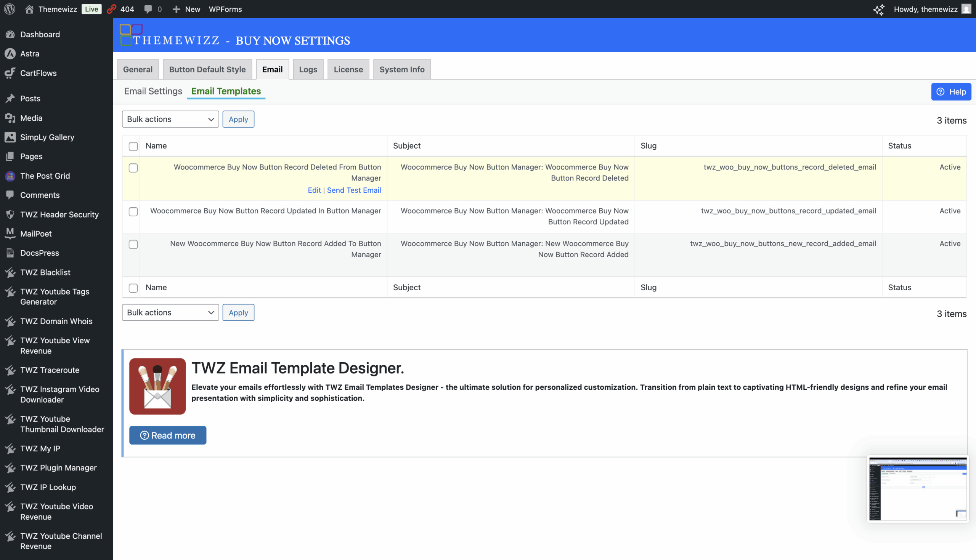Open the 404 broken link icon
Image resolution: width=976 pixels, height=560 pixels.
pyautogui.click(x=112, y=9)
